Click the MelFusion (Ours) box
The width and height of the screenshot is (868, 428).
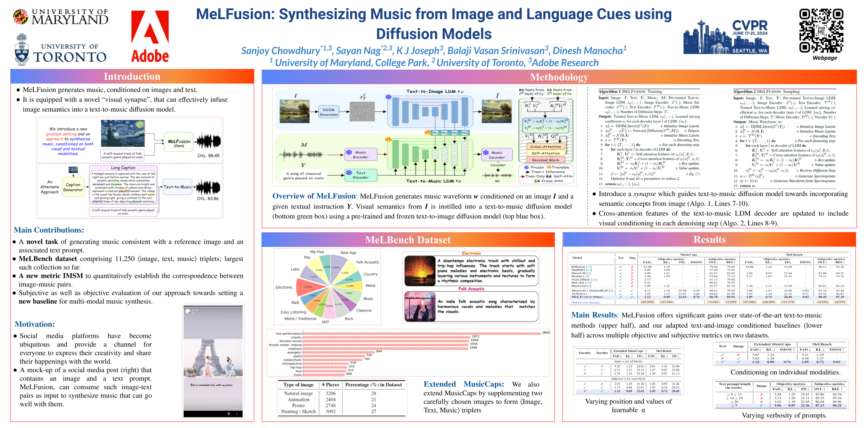click(178, 143)
